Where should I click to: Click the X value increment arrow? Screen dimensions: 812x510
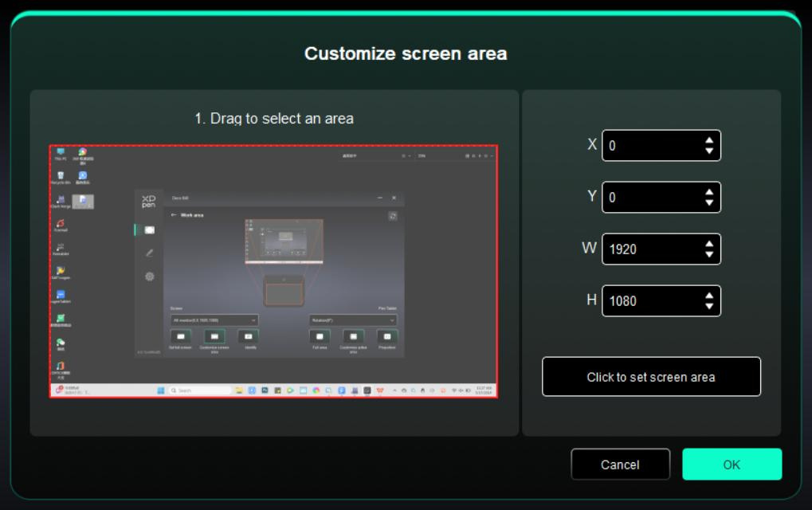(709, 141)
